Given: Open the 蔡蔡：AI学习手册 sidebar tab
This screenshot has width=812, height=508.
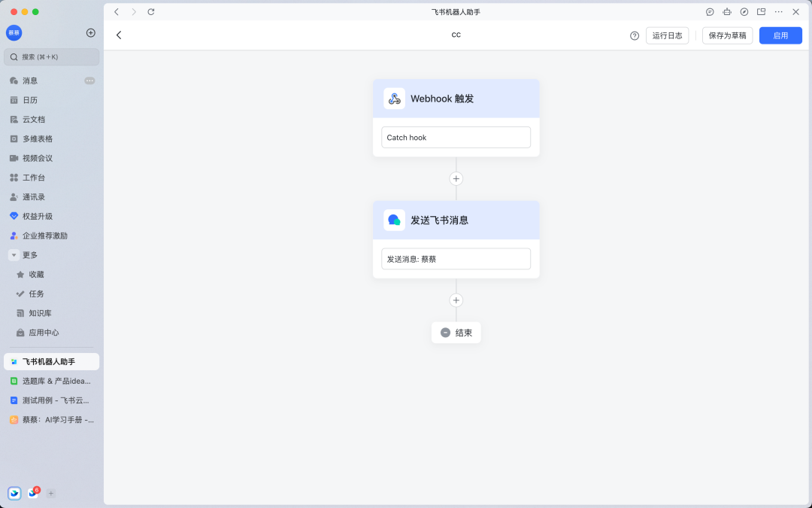Looking at the screenshot, I should tap(51, 420).
